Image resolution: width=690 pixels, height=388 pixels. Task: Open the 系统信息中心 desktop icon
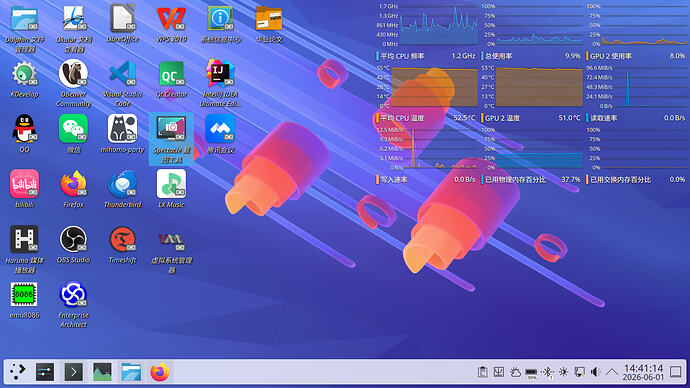pos(220,19)
